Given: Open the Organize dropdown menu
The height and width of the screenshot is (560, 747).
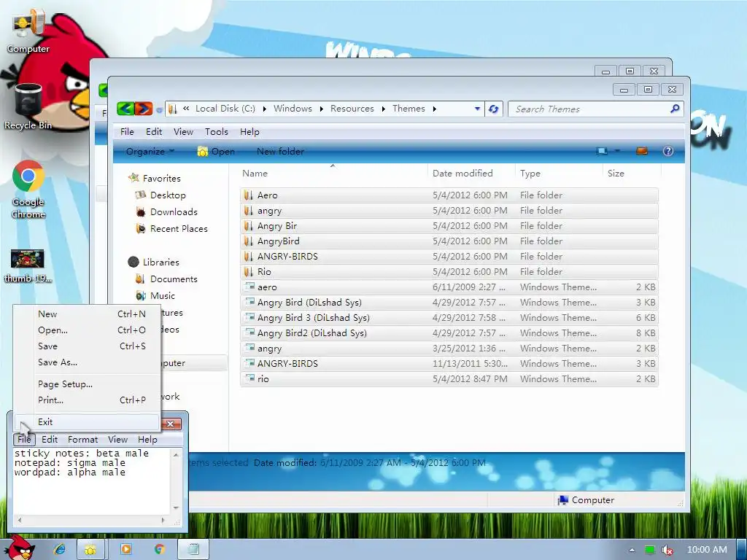Looking at the screenshot, I should [150, 152].
